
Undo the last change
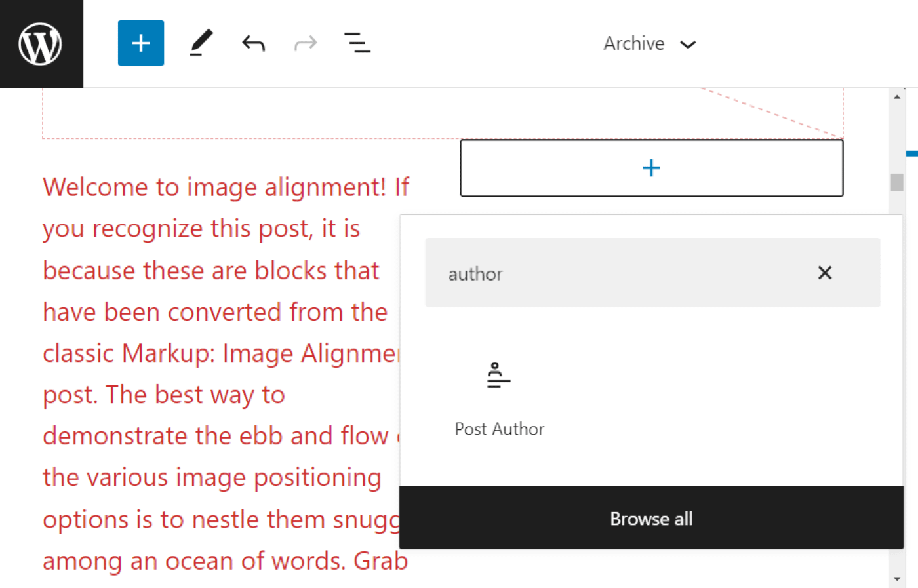(252, 43)
